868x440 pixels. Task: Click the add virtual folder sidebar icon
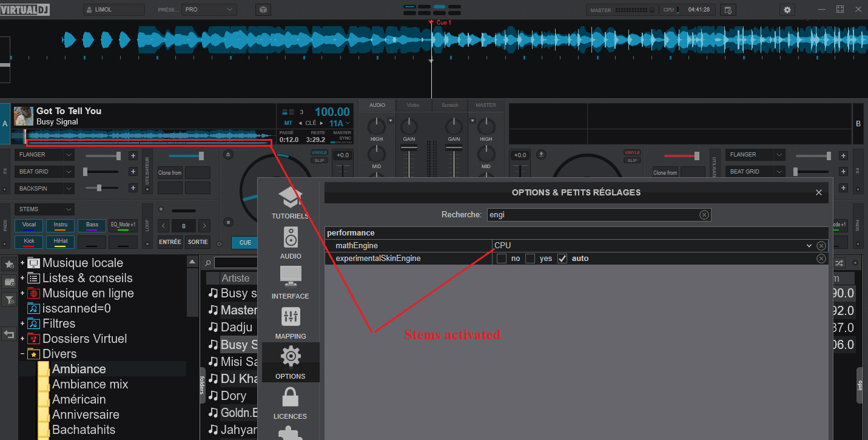point(9,282)
